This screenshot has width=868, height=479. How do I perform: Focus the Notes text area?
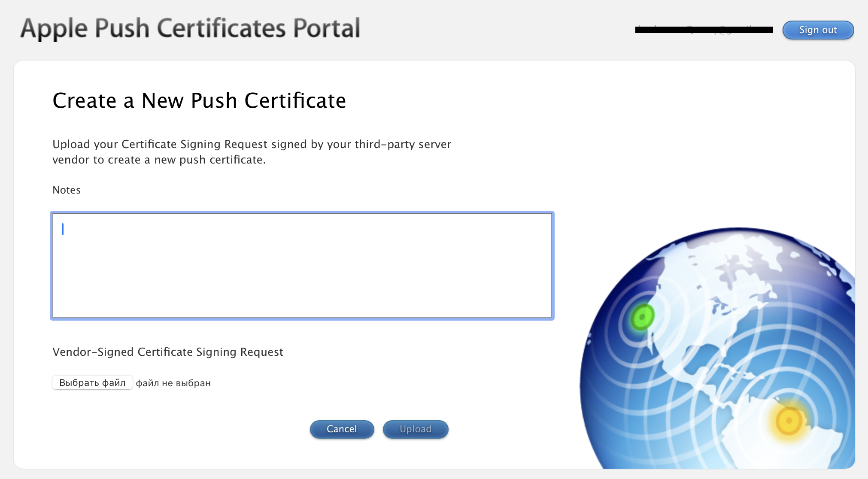[302, 266]
